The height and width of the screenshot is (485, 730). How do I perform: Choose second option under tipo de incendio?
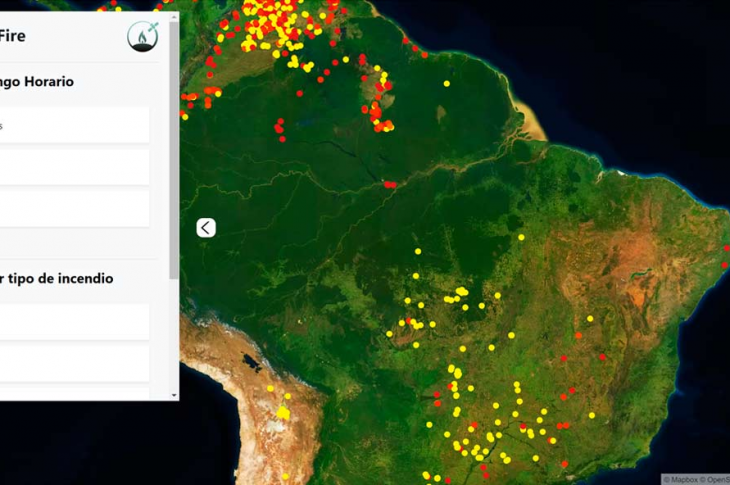73,363
